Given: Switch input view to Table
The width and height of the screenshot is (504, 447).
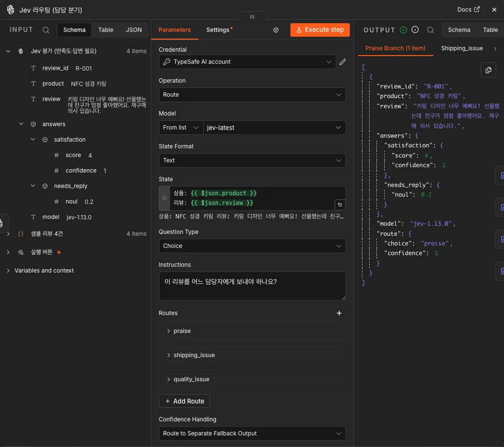Looking at the screenshot, I should click(x=106, y=30).
